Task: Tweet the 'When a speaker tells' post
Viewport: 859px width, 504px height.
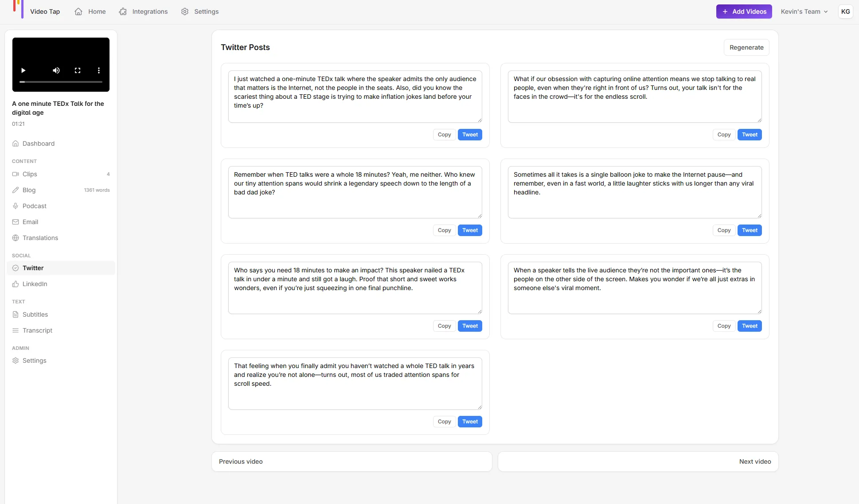Action: tap(750, 326)
